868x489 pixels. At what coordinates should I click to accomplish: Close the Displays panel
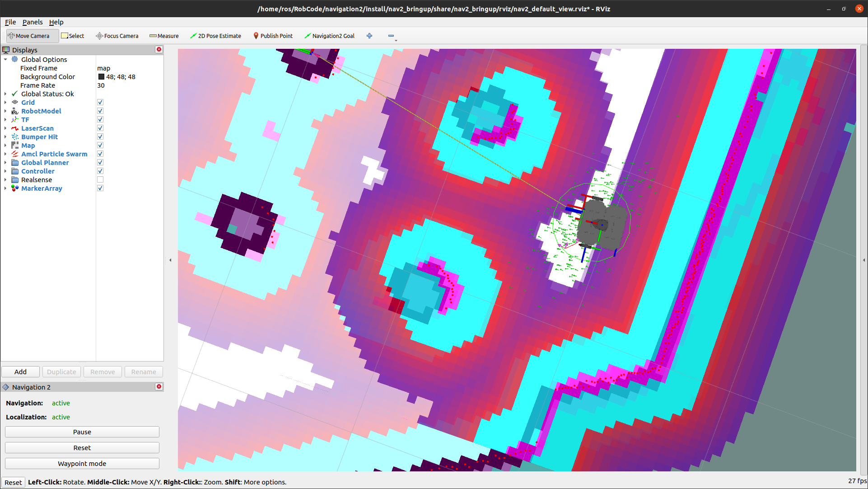point(159,50)
